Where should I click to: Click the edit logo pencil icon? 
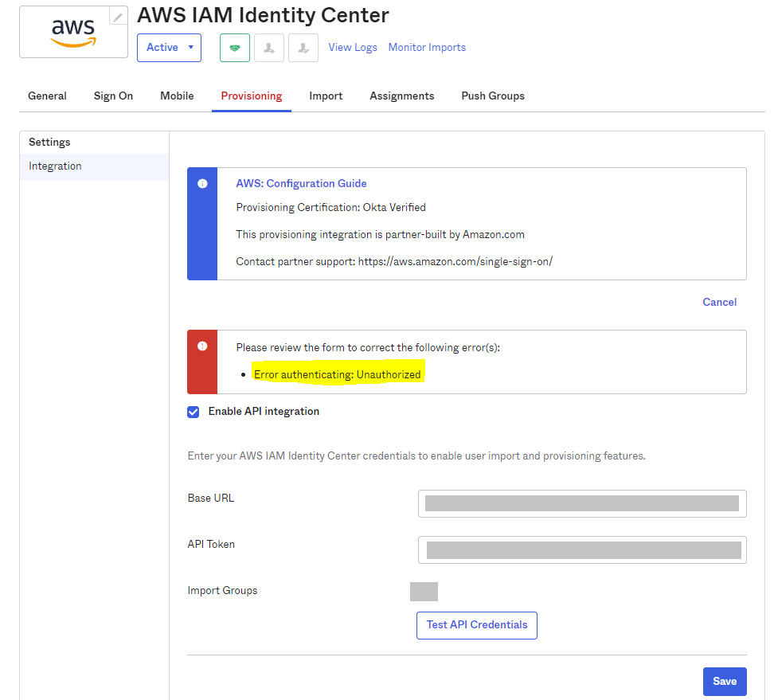(x=118, y=17)
